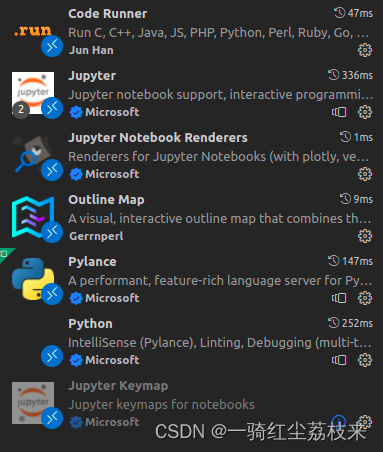Click the 336ms activation time

357,75
